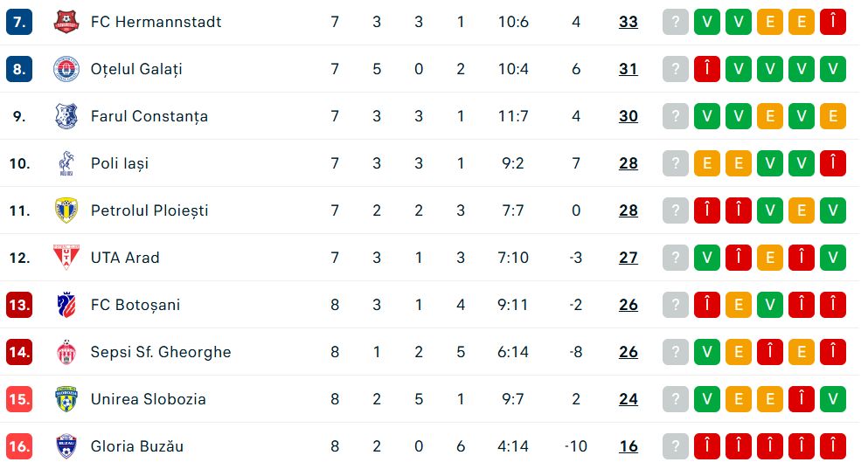Click the UTA Arad red-white badge
The image size is (868, 469).
(x=66, y=258)
